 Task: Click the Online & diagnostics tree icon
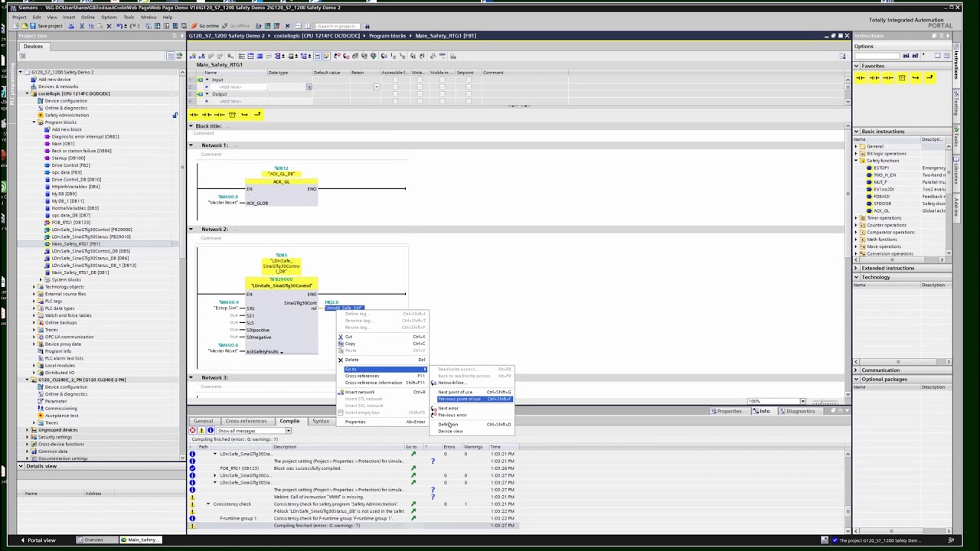click(41, 108)
